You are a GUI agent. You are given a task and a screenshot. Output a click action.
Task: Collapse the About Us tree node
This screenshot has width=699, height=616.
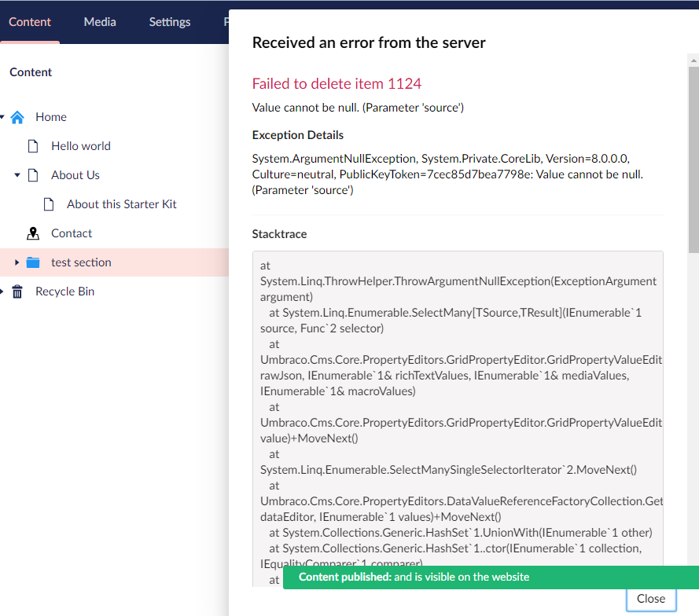(x=17, y=175)
